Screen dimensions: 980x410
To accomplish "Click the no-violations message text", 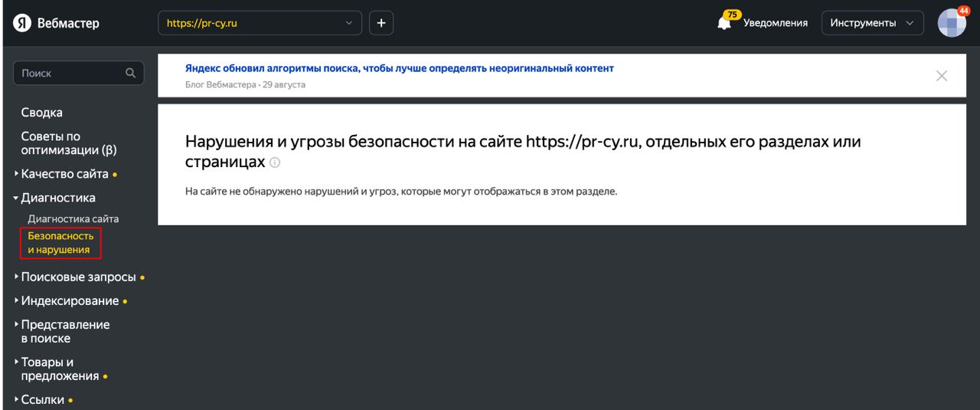I will click(x=401, y=191).
